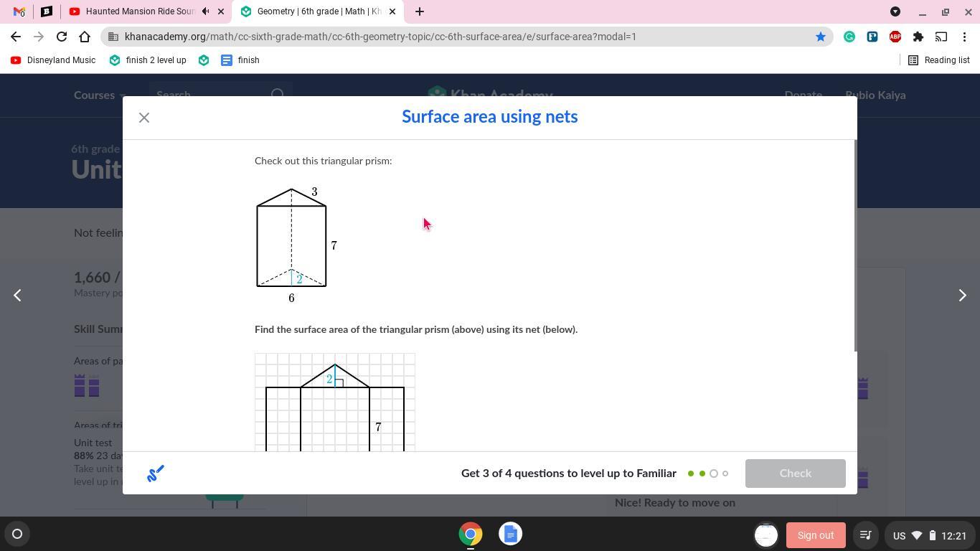Click the Surface area using nets heading
Viewport: 980px width, 551px height.
490,117
